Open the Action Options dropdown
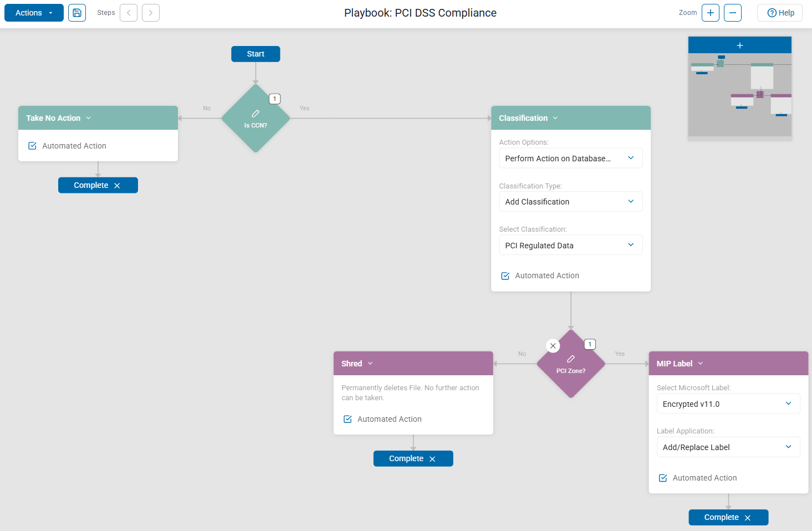 point(570,159)
